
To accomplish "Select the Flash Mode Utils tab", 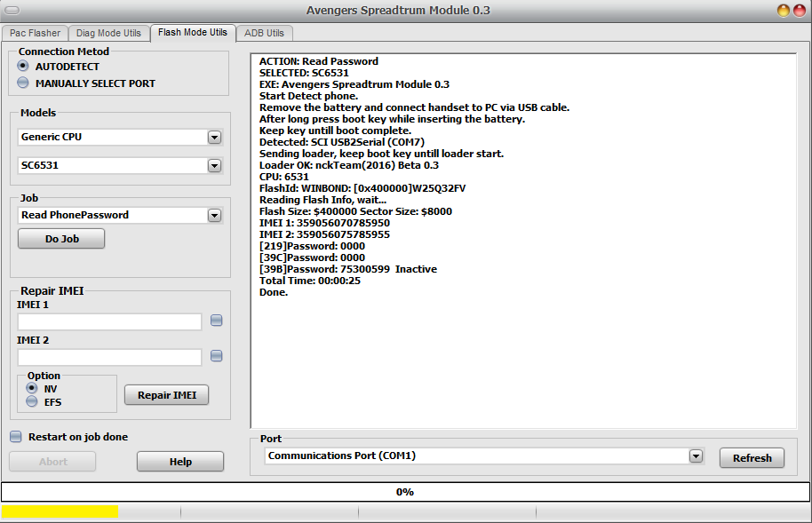I will click(193, 33).
